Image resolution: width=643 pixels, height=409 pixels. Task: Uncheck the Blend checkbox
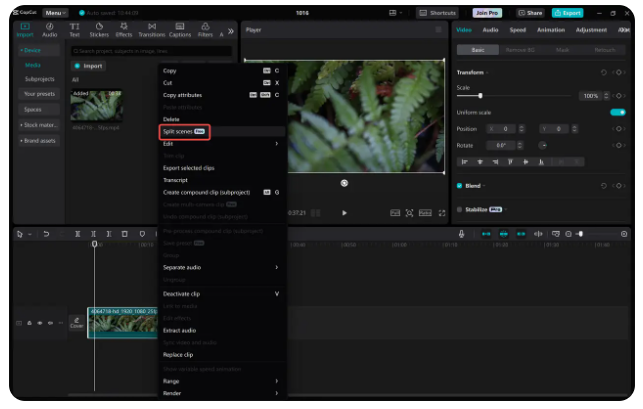coord(459,186)
